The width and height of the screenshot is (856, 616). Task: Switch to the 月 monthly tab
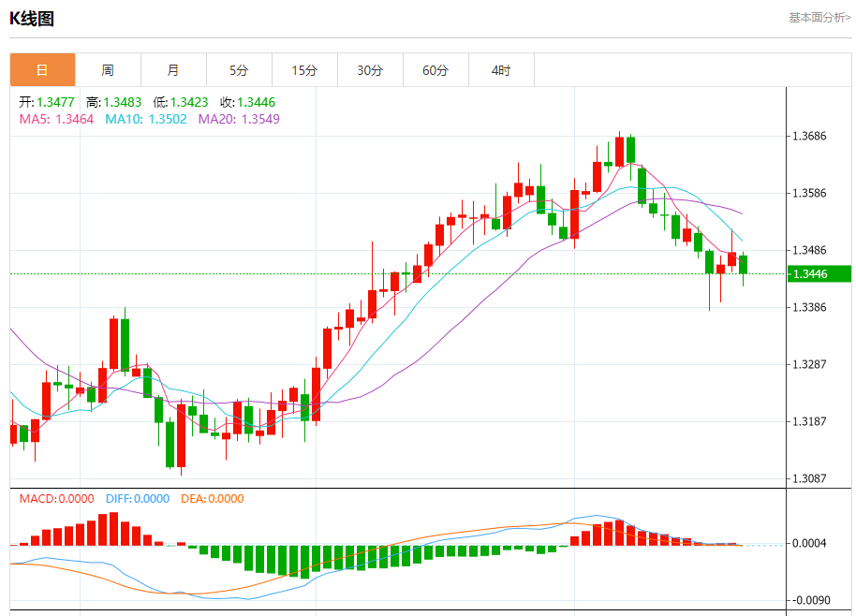click(x=173, y=70)
